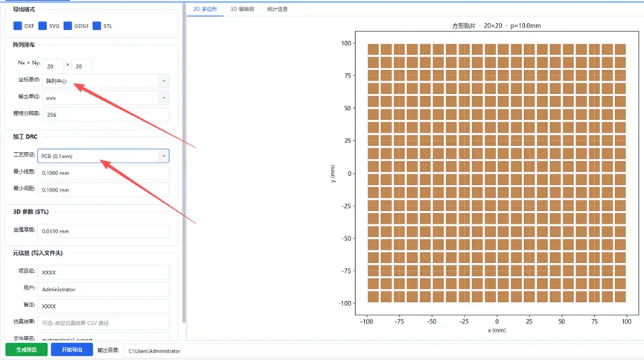
Task: Click the green 生成预览 button
Action: coord(26,350)
